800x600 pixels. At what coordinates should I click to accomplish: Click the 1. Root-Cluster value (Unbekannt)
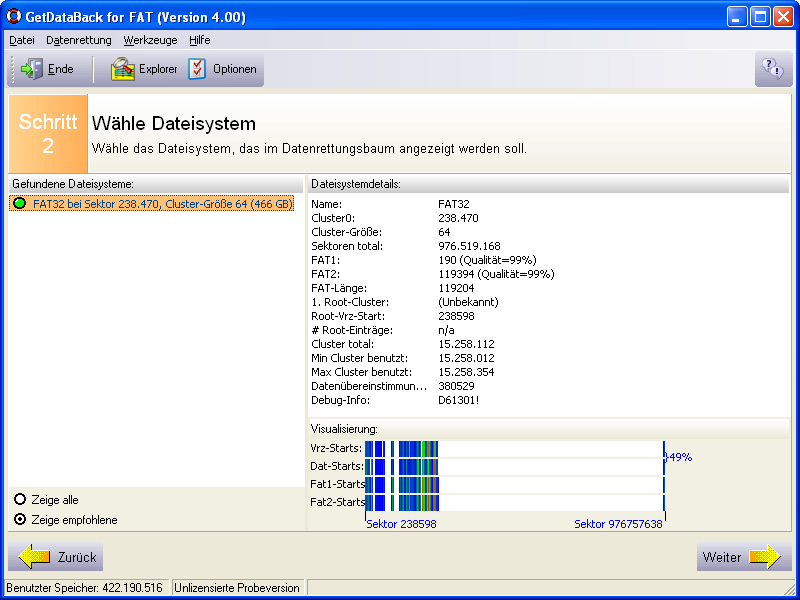click(x=468, y=302)
